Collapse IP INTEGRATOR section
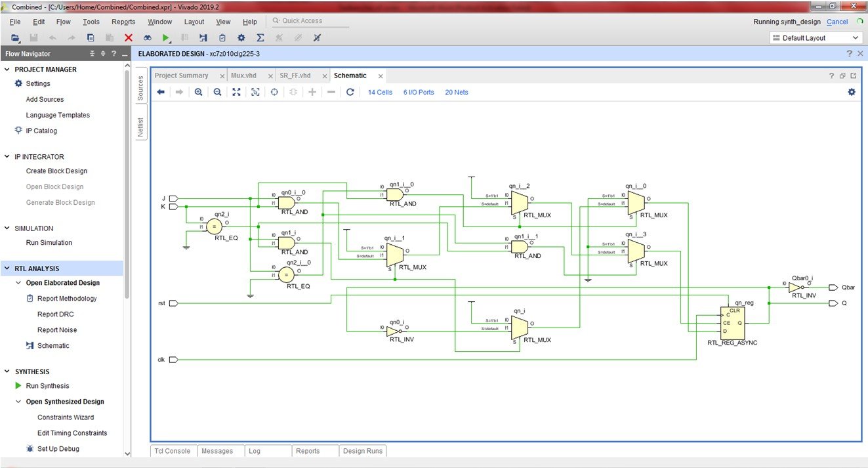 pyautogui.click(x=7, y=157)
